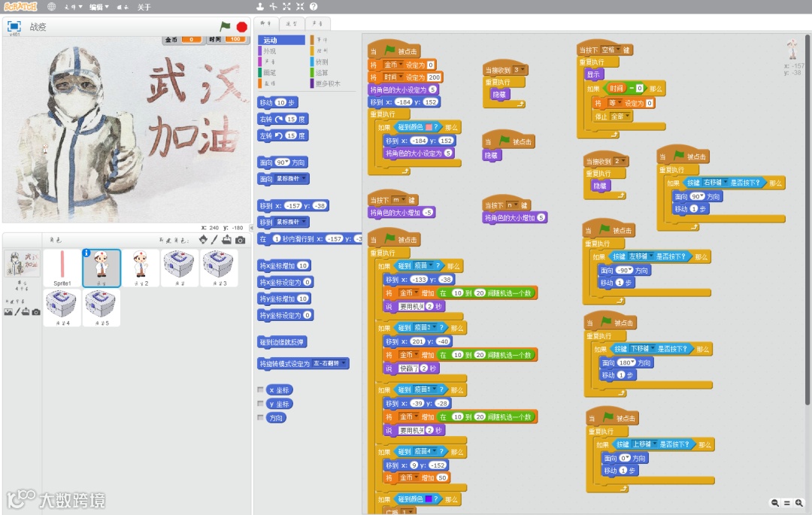812x515 pixels.
Task: Click the 将x坐标增加 value field
Action: point(302,265)
